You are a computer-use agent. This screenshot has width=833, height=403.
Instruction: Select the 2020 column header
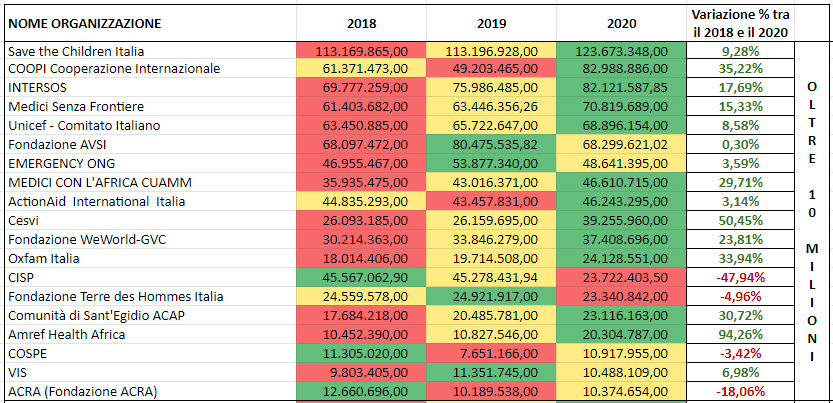(x=621, y=22)
